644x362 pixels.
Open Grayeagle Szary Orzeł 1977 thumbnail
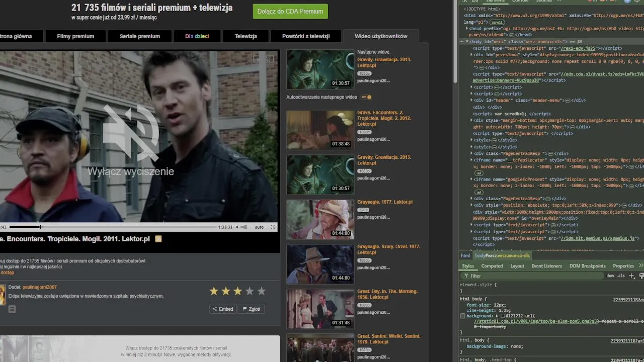pyautogui.click(x=320, y=264)
